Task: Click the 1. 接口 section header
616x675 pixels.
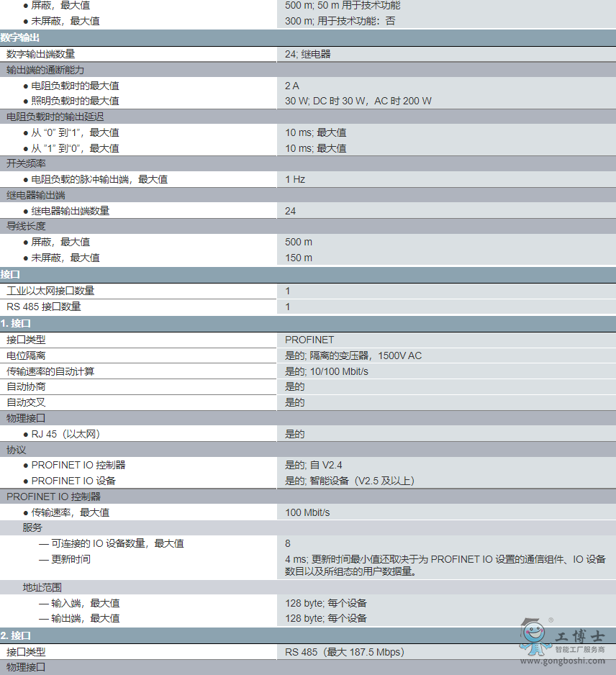Action: (x=17, y=323)
